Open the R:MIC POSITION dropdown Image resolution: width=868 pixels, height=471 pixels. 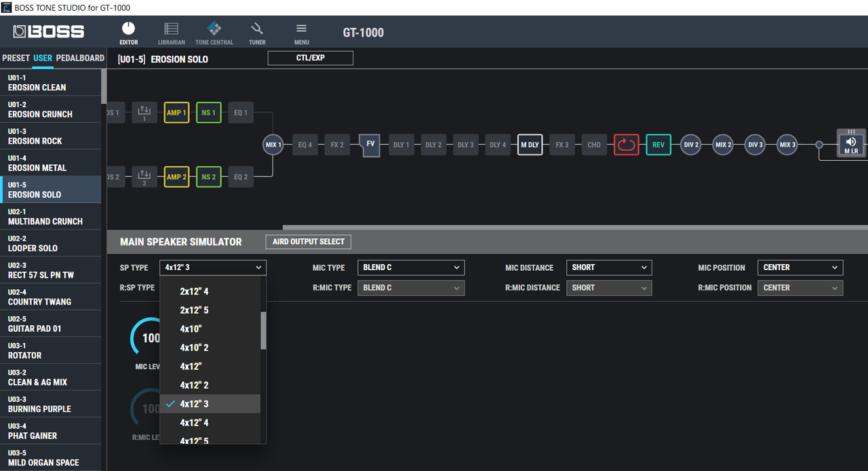(x=800, y=288)
